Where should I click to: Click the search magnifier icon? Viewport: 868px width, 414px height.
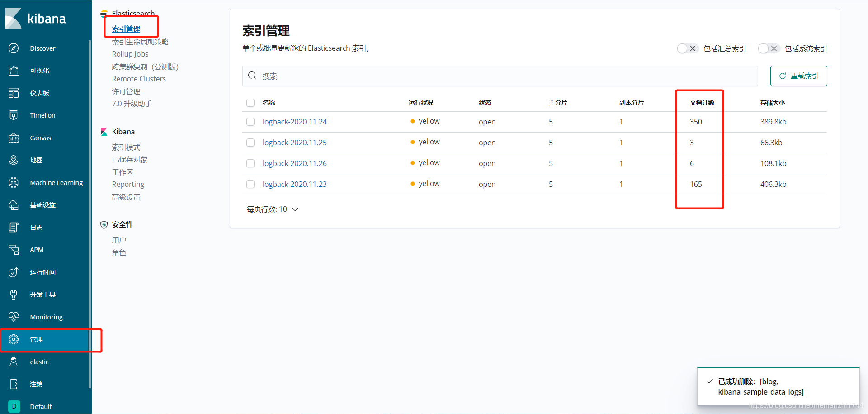click(252, 76)
